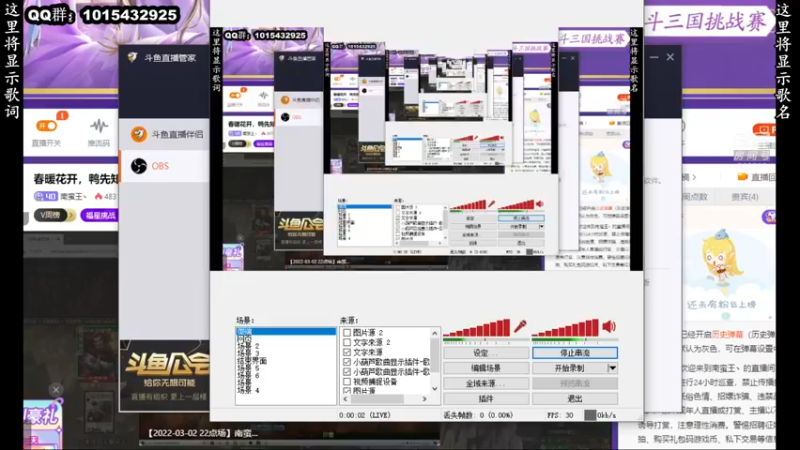Screen dimensions: 800x450
Task: Select scene 场景 6 in list
Action: pos(248,376)
